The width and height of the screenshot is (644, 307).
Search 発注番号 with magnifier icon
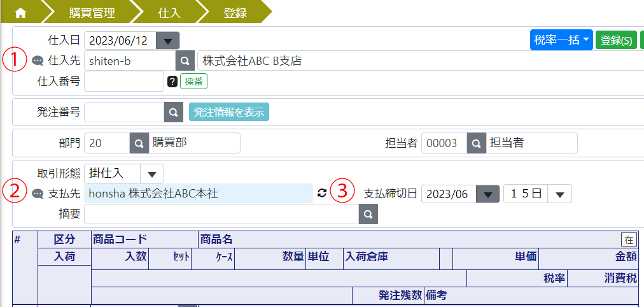pos(174,112)
